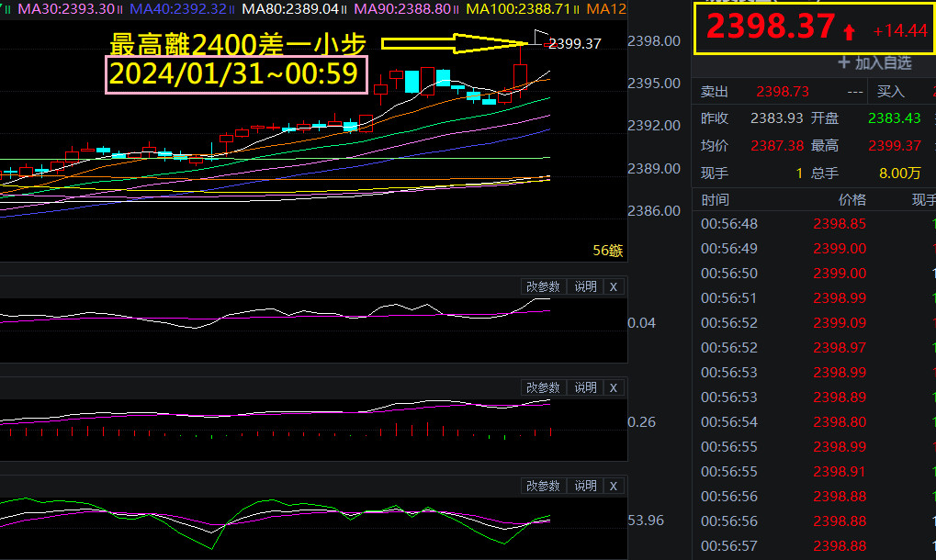This screenshot has height=560, width=936.
Task: Click the MA30:2393.30 indicator label
Action: click(x=66, y=9)
